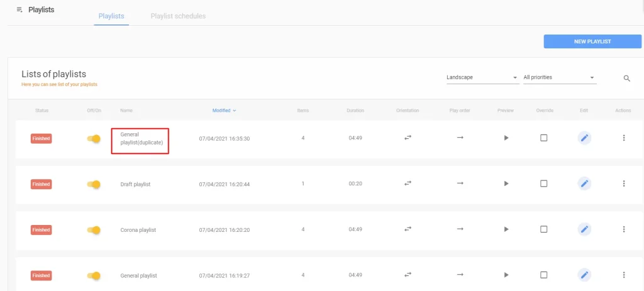Check Override box for General playlist 16:19:27
644x291 pixels.
[544, 275]
